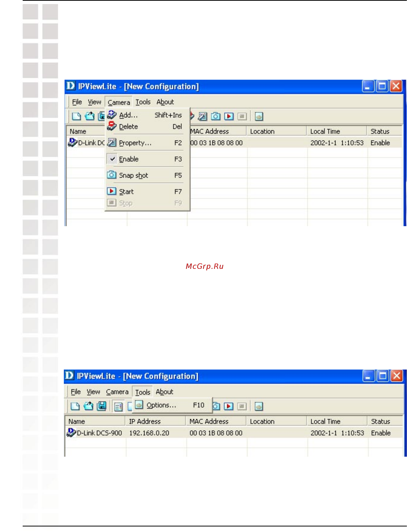Click Enable status cell in lower window

381,433
